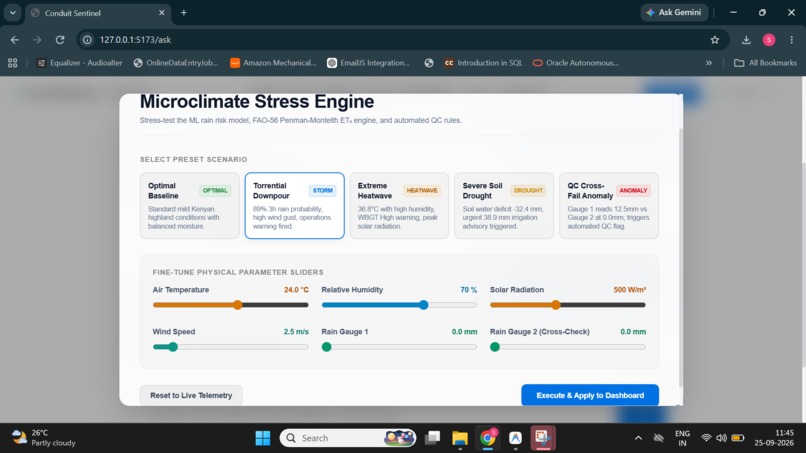Image resolution: width=806 pixels, height=453 pixels.
Task: Open Wi-Fi network icon in tray
Action: [706, 438]
